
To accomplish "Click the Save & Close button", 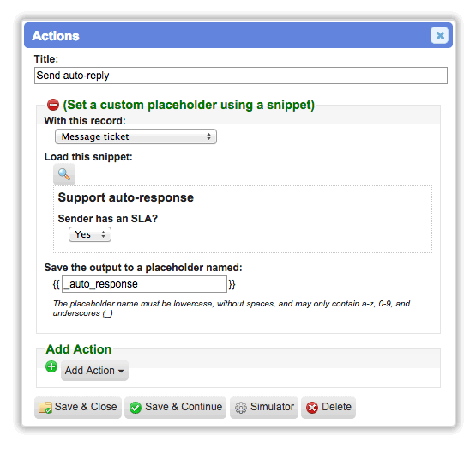I will point(78,408).
